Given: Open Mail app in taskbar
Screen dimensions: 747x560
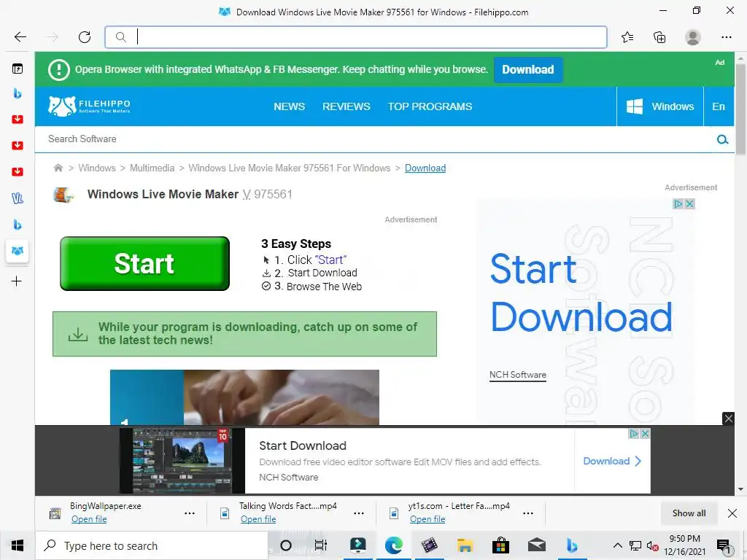Looking at the screenshot, I should pyautogui.click(x=537, y=545).
